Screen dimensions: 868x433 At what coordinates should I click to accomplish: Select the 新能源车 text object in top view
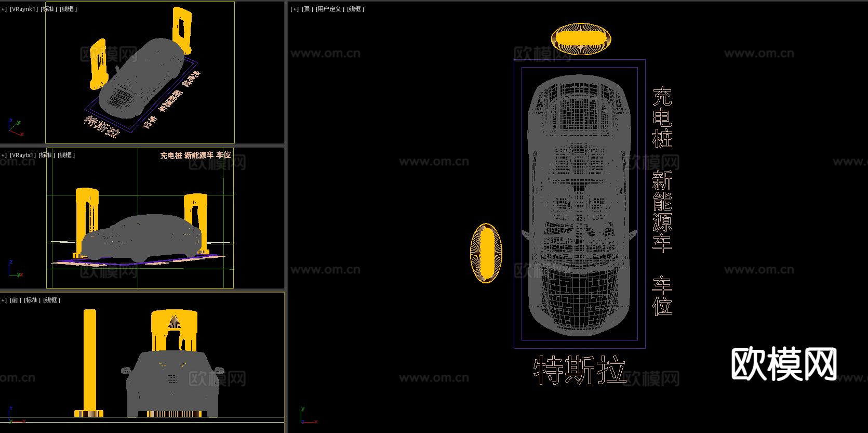click(662, 212)
